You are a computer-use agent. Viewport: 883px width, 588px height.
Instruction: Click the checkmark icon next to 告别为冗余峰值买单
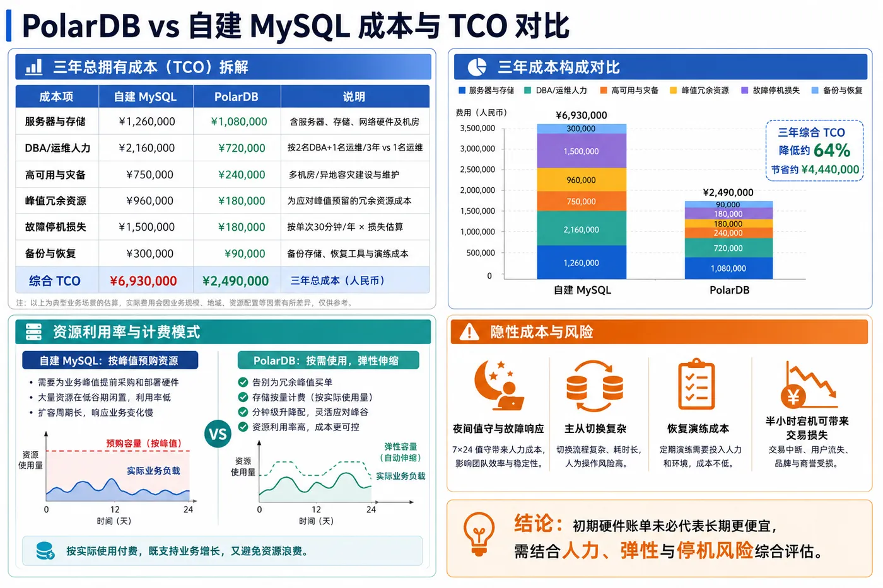click(243, 382)
